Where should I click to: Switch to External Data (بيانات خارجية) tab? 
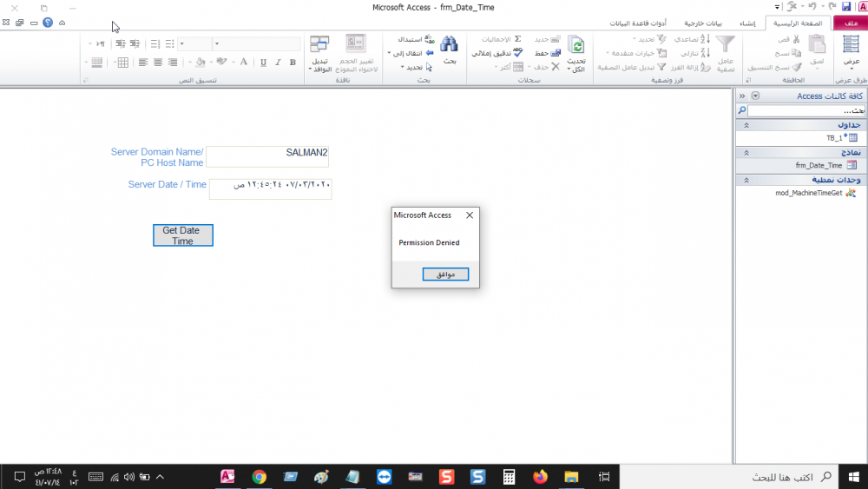coord(702,23)
